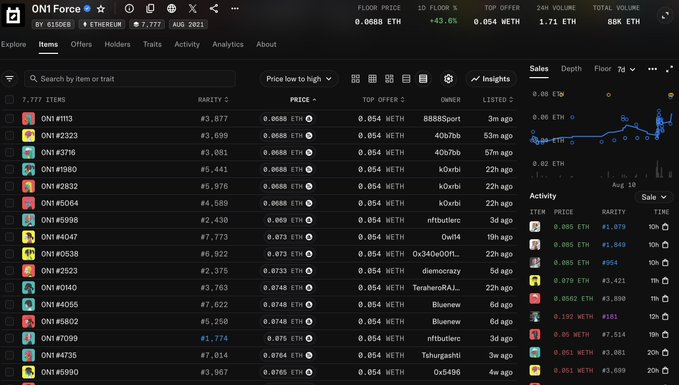Viewport: 679px width, 385px height.
Task: Select the ON1 #7099 checkbox
Action: click(x=10, y=338)
